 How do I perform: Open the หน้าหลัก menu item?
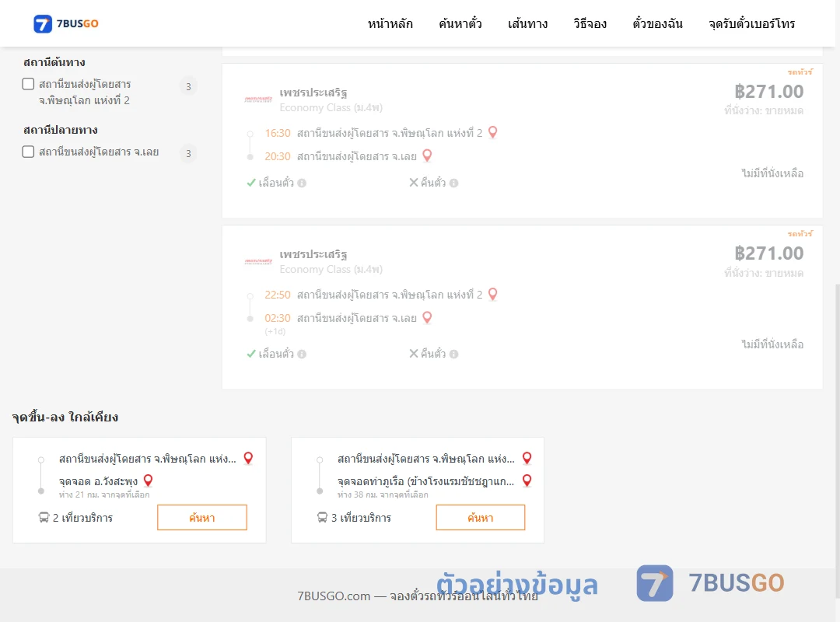click(390, 23)
